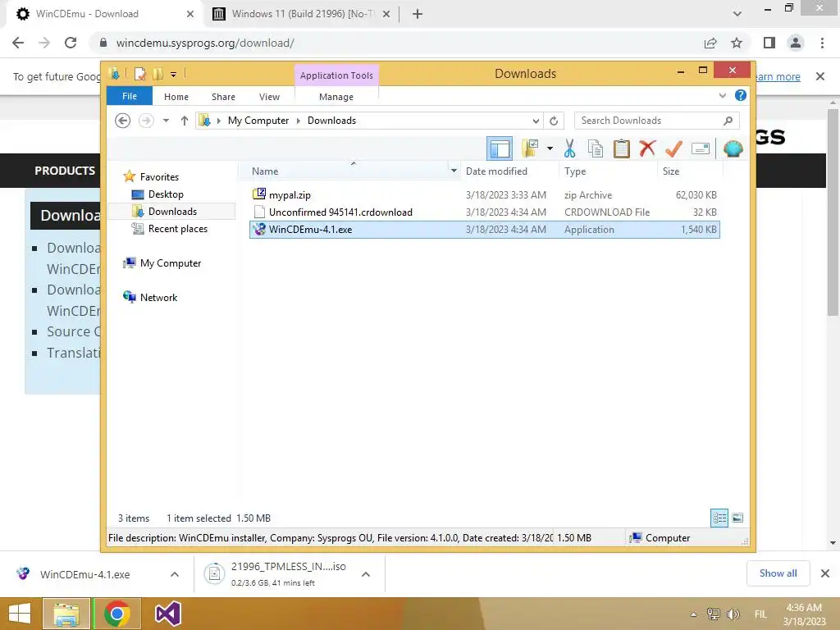Click the shell globe icon in toolbar

(733, 148)
